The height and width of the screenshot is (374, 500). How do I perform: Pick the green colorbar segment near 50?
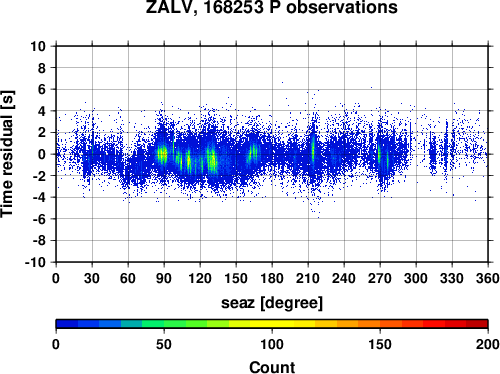tap(164, 324)
